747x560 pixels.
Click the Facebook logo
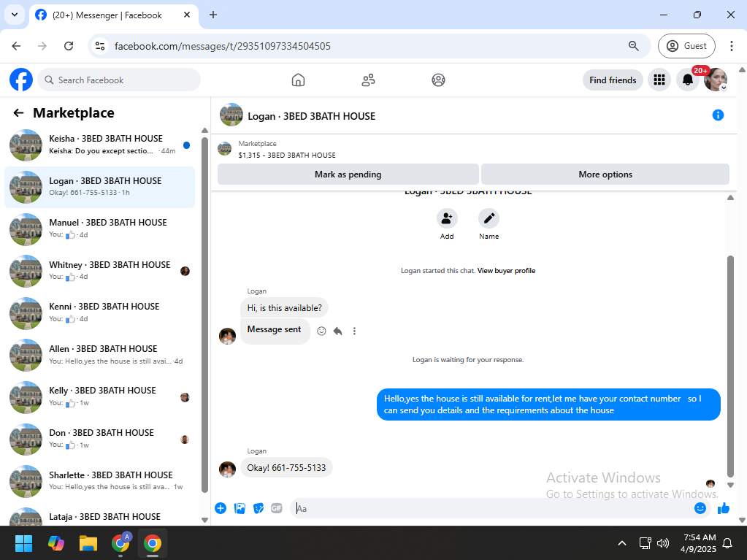21,80
